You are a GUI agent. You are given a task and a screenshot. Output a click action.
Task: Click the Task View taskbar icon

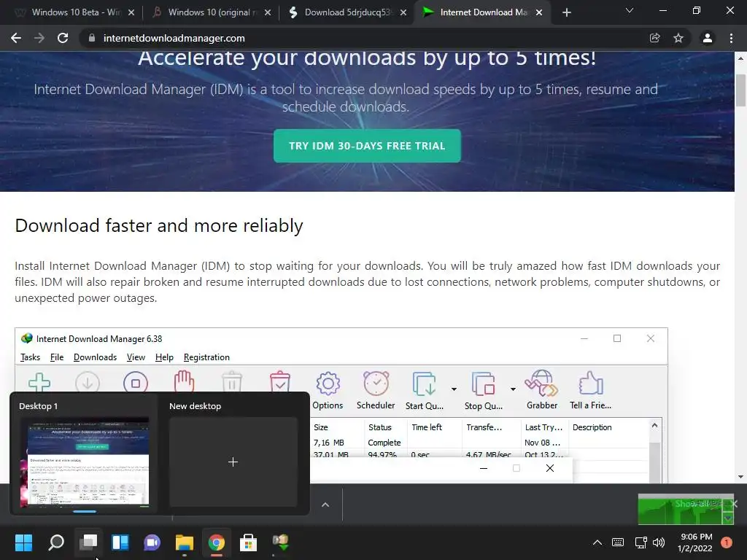(x=88, y=542)
